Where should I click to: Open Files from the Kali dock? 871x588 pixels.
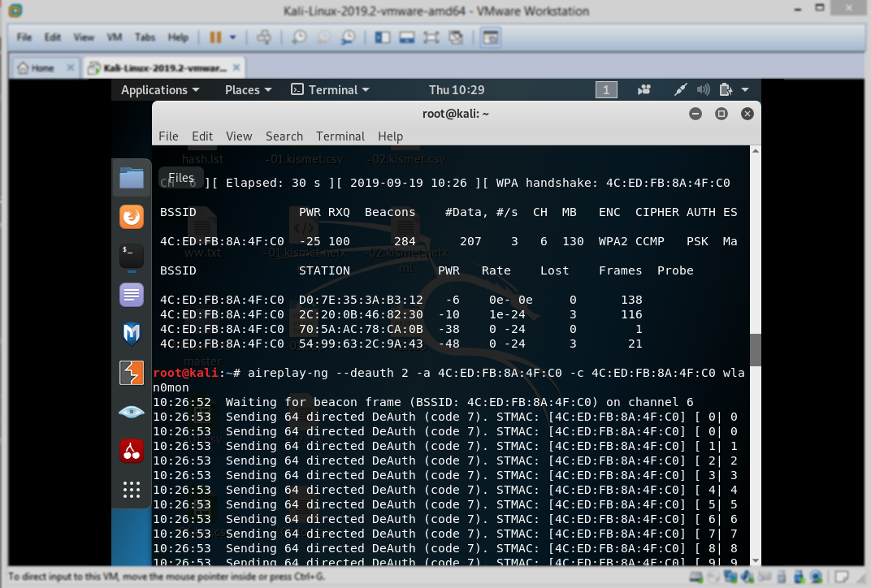132,178
